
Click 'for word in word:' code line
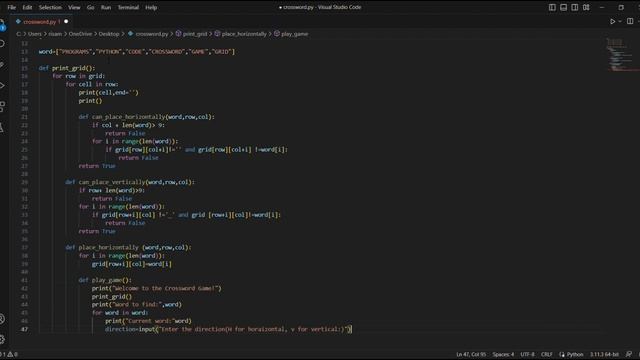120,313
